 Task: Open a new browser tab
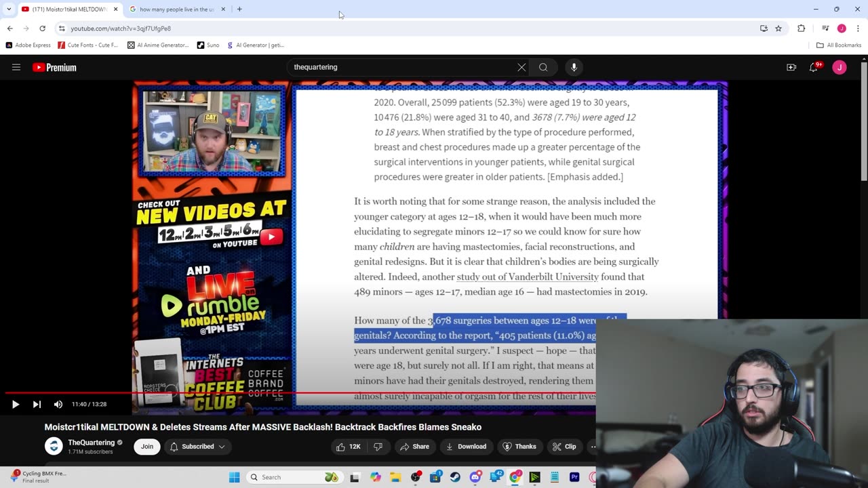(x=239, y=9)
